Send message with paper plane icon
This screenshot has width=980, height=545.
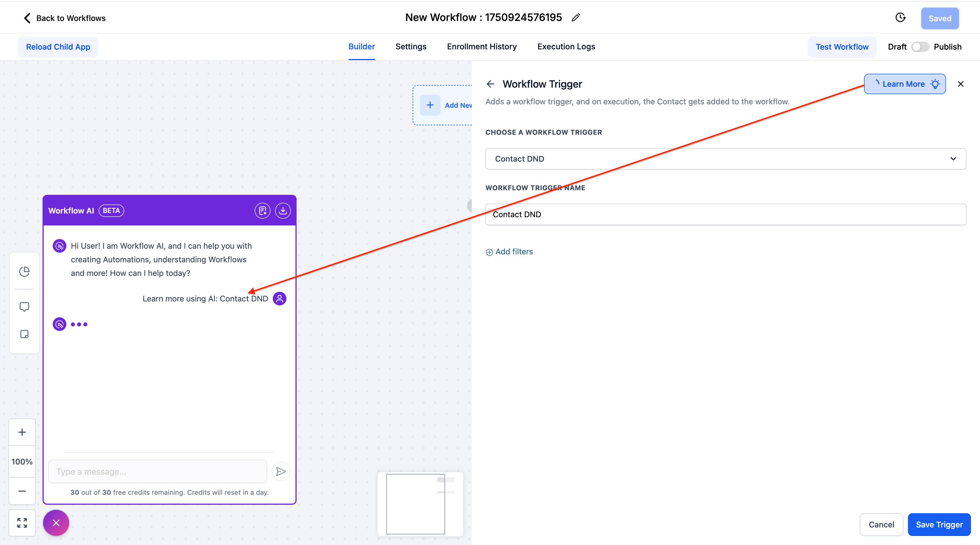pyautogui.click(x=281, y=472)
